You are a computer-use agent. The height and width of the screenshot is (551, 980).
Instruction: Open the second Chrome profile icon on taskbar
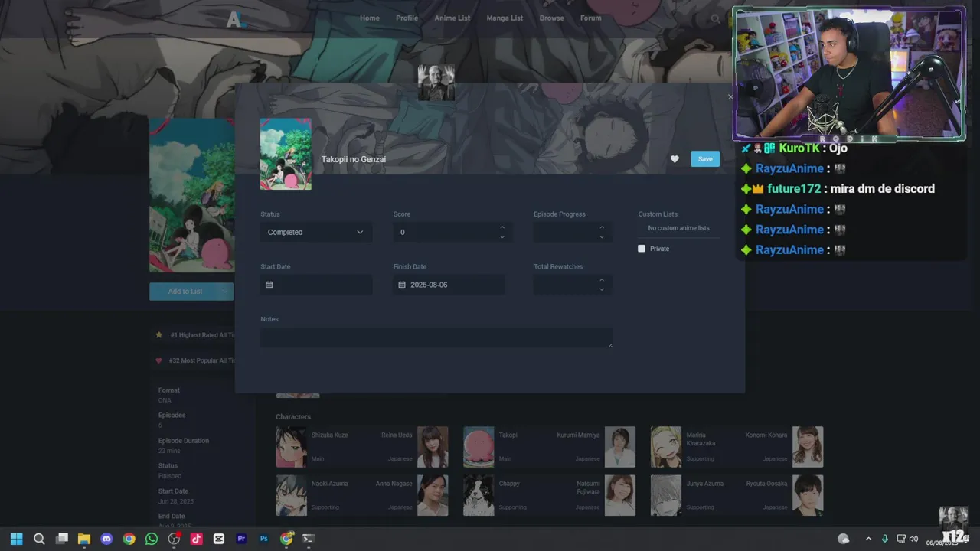pyautogui.click(x=286, y=539)
